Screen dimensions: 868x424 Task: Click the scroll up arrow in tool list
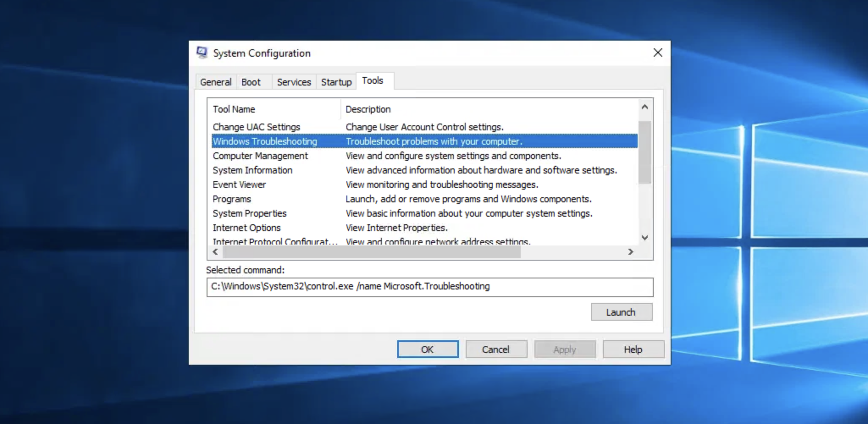point(644,107)
